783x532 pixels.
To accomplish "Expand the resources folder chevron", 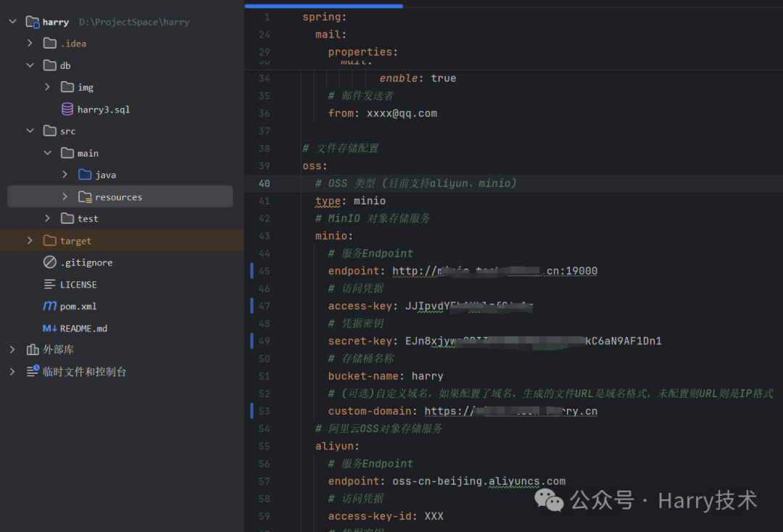I will pyautogui.click(x=65, y=196).
